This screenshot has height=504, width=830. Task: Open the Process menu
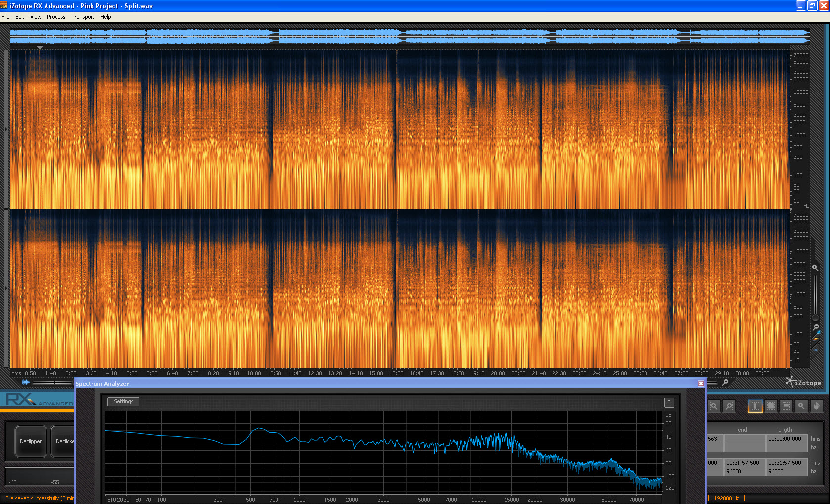56,17
